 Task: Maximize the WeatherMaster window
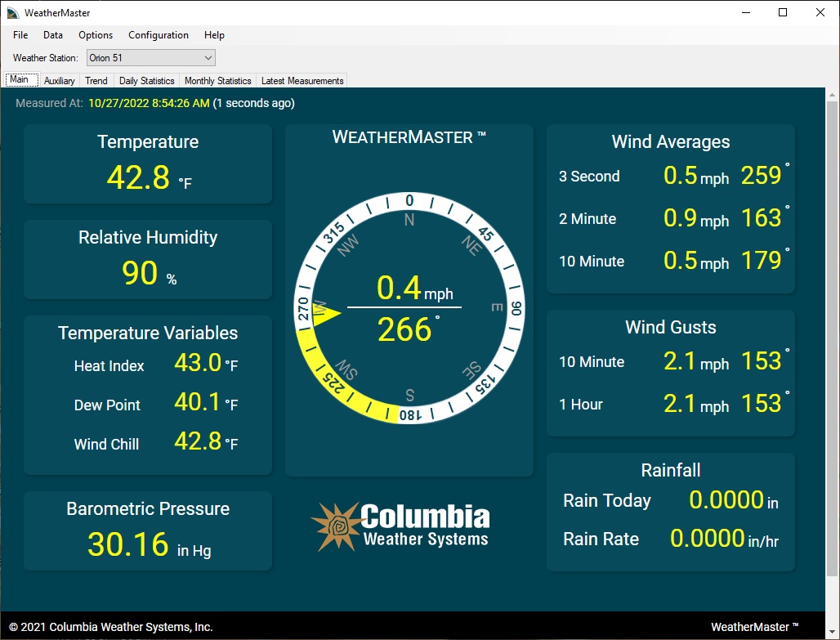(x=783, y=12)
